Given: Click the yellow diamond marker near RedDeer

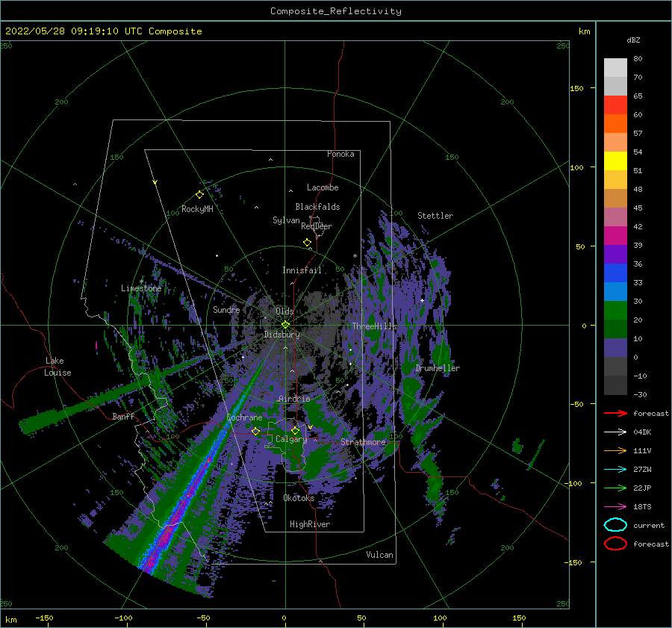Looking at the screenshot, I should pos(308,243).
